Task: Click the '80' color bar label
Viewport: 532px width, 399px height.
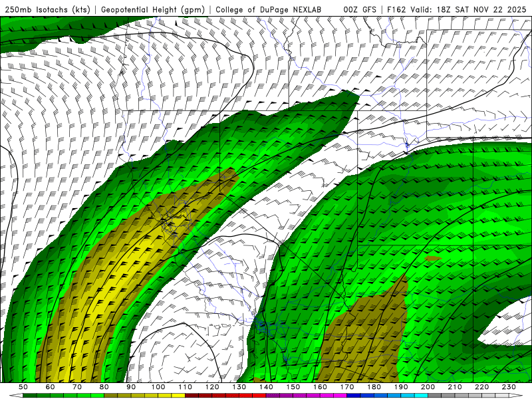Action: click(x=104, y=387)
